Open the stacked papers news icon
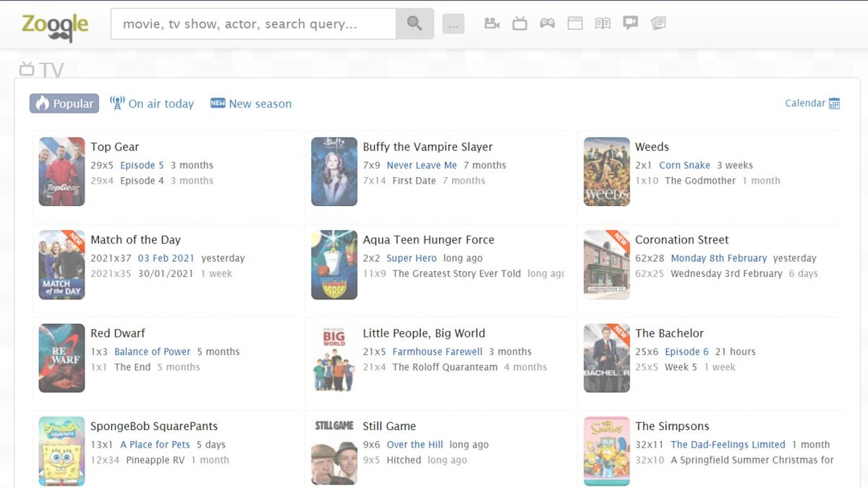 [658, 24]
